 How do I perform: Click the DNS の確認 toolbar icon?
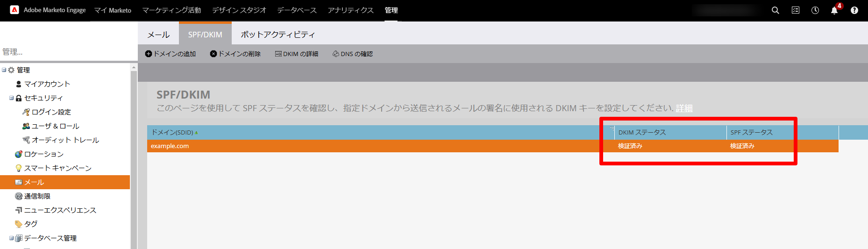click(336, 54)
